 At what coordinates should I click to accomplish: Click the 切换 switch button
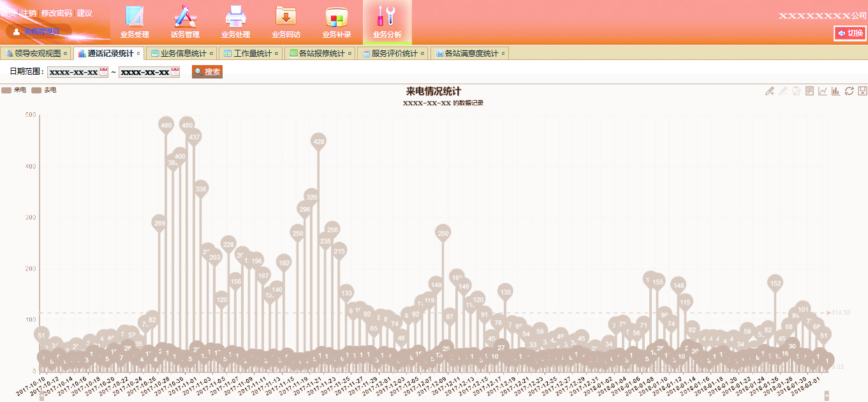(x=850, y=33)
